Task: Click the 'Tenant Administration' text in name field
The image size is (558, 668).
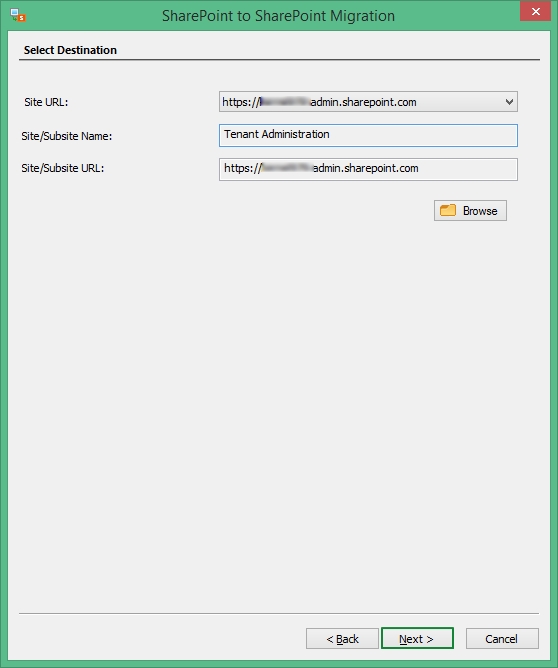Action: (276, 134)
